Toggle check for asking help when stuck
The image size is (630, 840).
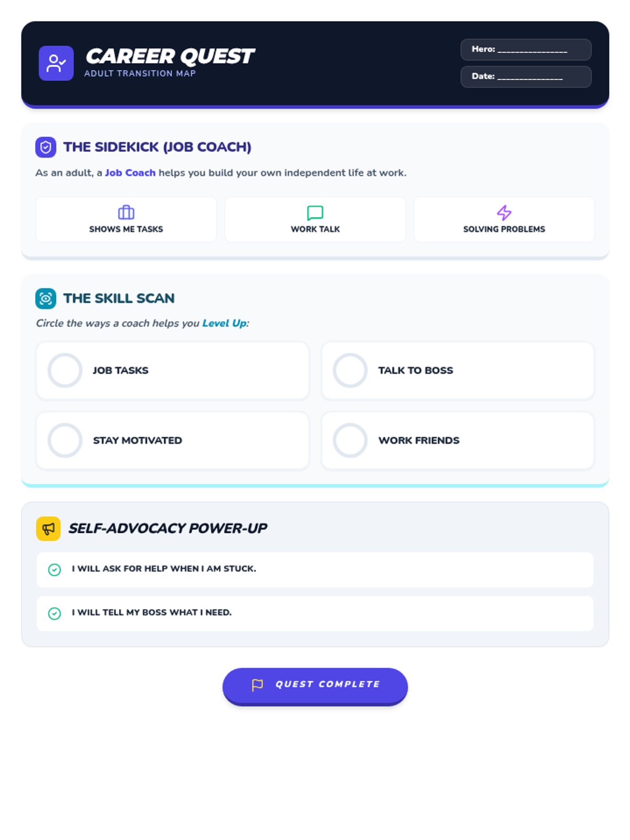55,569
